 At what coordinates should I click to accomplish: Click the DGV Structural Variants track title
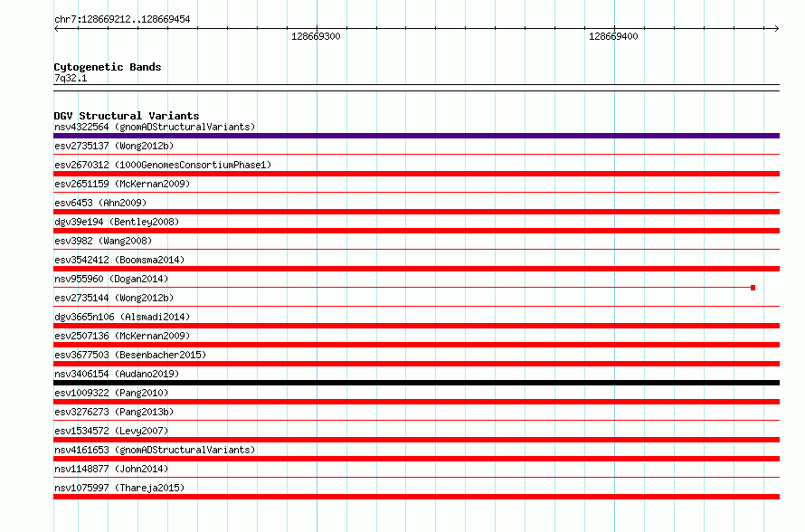pos(127,116)
